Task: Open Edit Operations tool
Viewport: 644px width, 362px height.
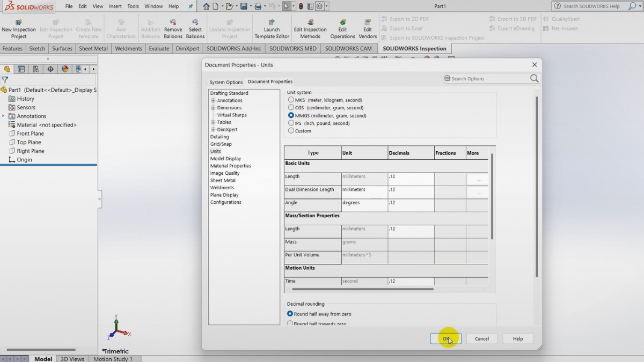Action: pyautogui.click(x=342, y=29)
